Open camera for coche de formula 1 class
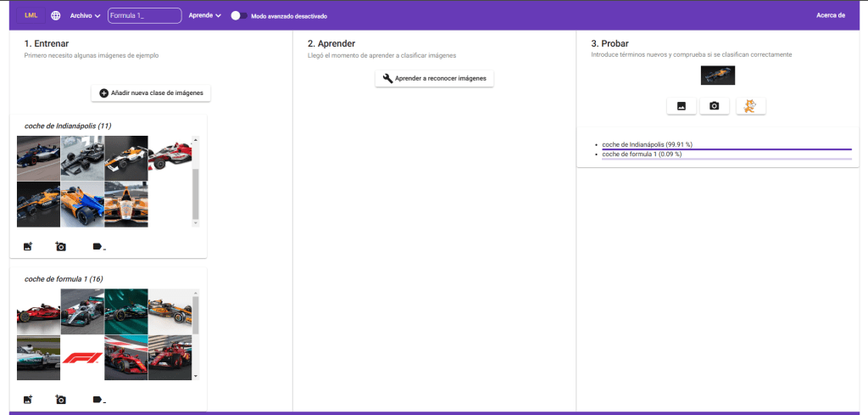 point(61,399)
